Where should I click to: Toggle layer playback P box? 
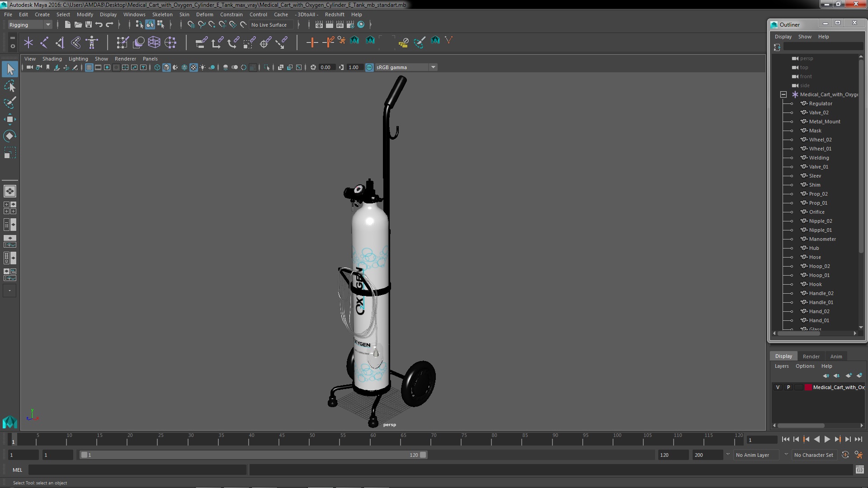(788, 387)
